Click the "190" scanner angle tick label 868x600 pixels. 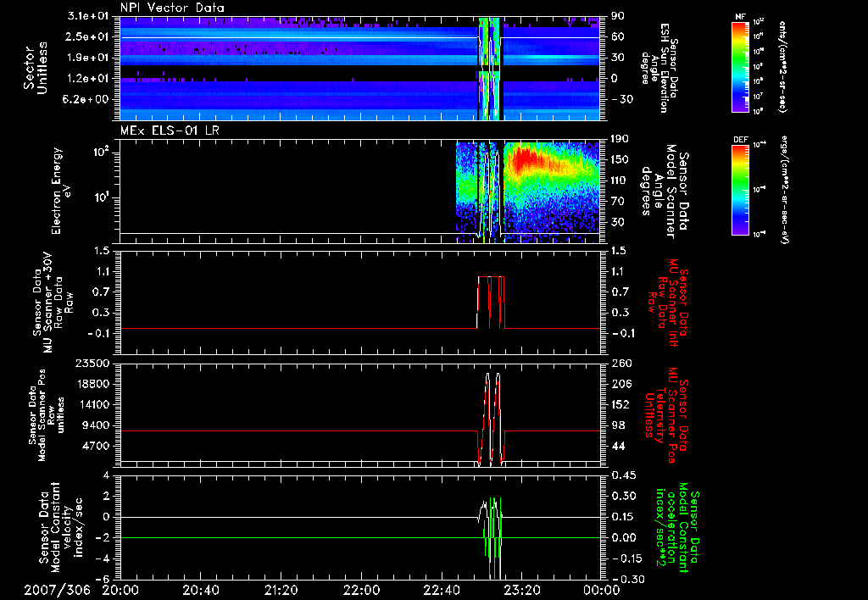point(619,139)
